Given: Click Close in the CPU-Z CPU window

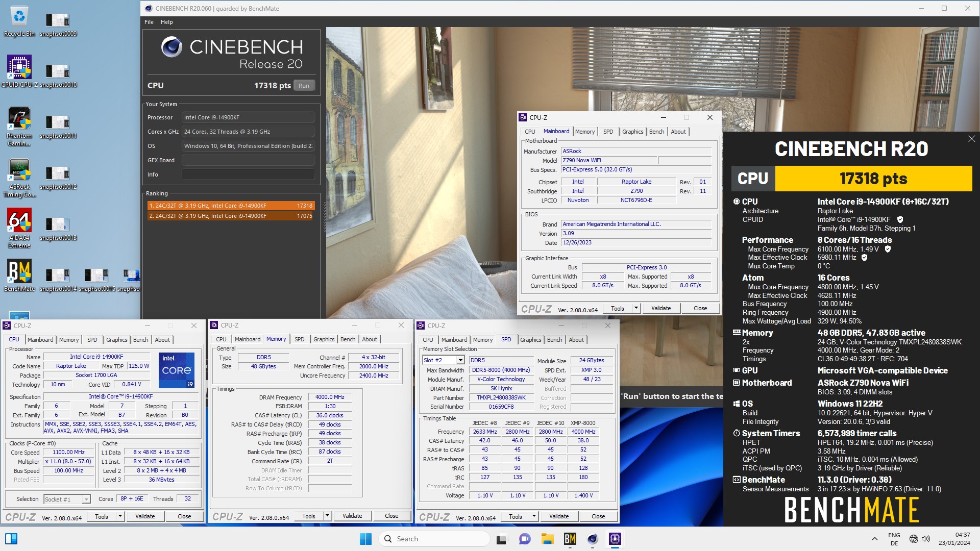Looking at the screenshot, I should point(184,516).
